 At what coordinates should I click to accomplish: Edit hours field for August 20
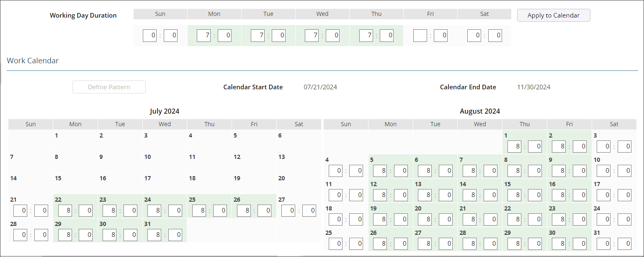coord(425,219)
